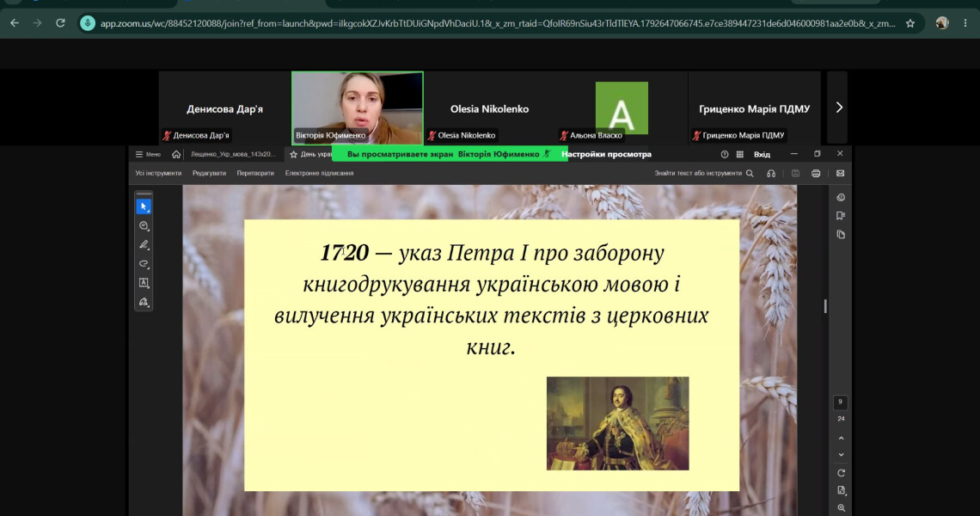Click the save disk icon
Viewport: 980px width, 516px height.
point(796,173)
